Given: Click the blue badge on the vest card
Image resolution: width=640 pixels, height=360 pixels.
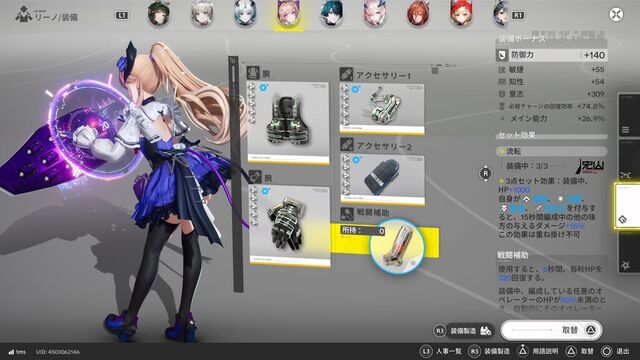Looking at the screenshot, I should click(264, 87).
